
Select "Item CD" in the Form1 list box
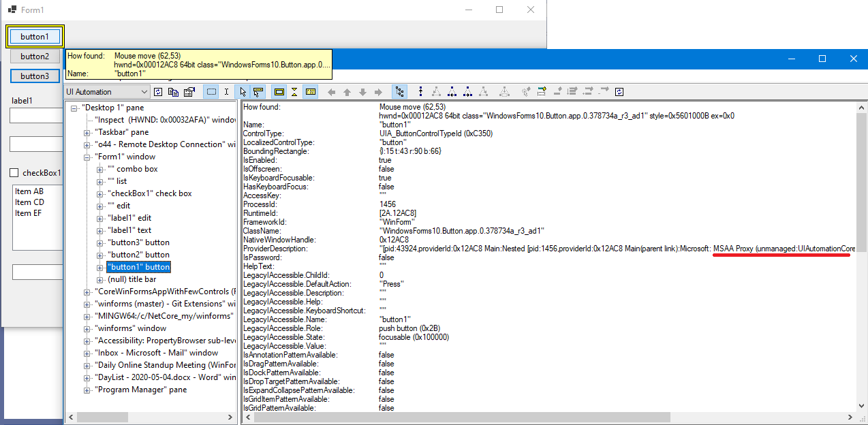(x=29, y=202)
